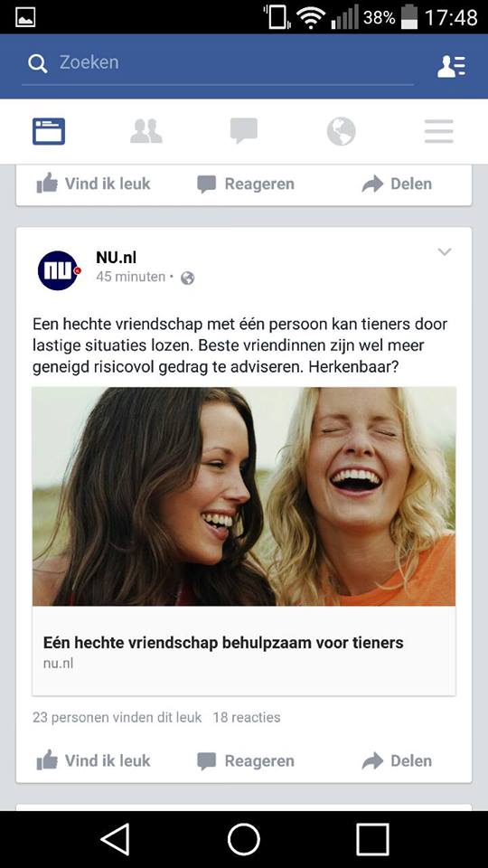The height and width of the screenshot is (868, 488).
Task: Toggle Vind ik leuk on NU.nl post
Action: tap(93, 761)
